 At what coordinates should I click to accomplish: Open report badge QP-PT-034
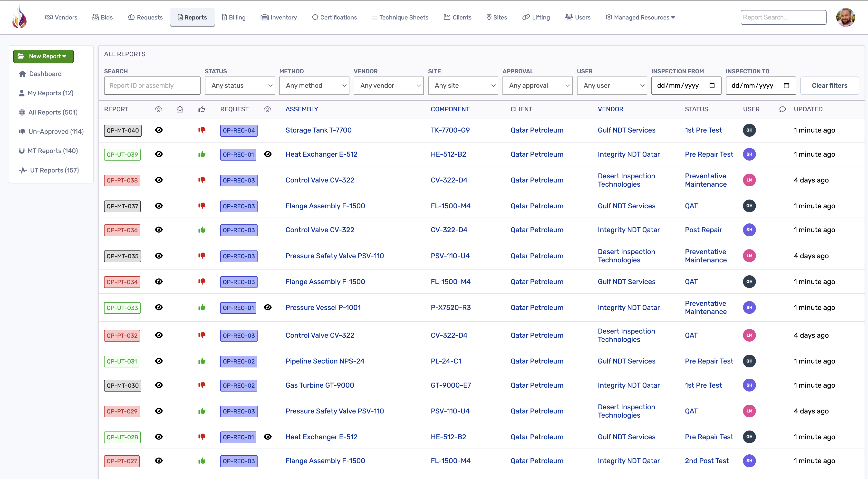[x=122, y=282]
